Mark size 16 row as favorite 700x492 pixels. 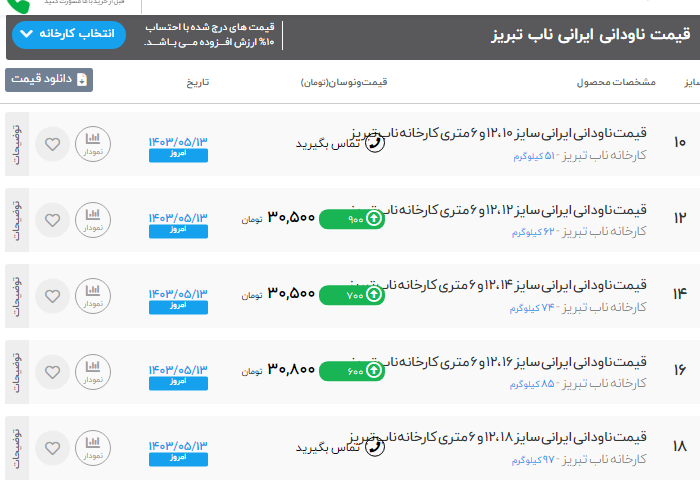[x=52, y=371]
